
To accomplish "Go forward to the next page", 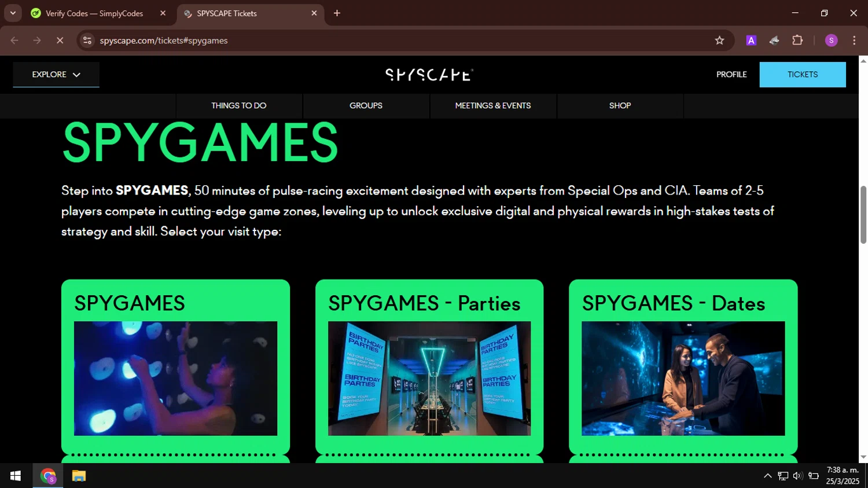I will pos(37,41).
